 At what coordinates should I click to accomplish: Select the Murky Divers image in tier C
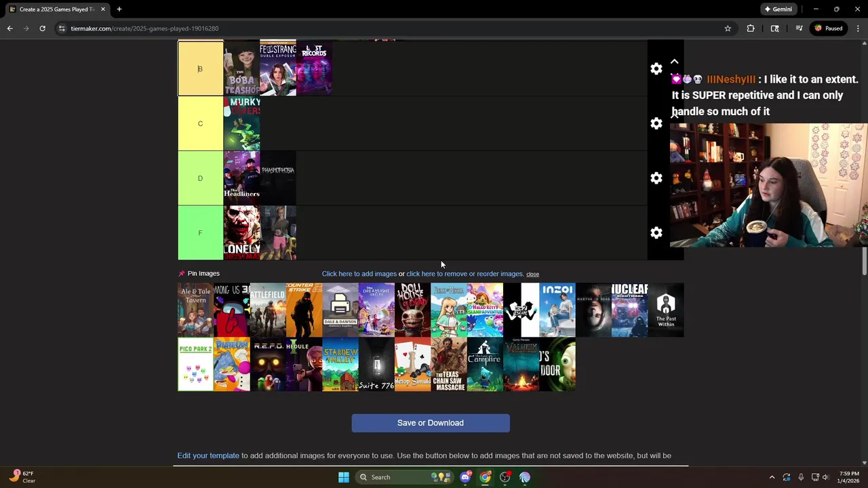[241, 123]
